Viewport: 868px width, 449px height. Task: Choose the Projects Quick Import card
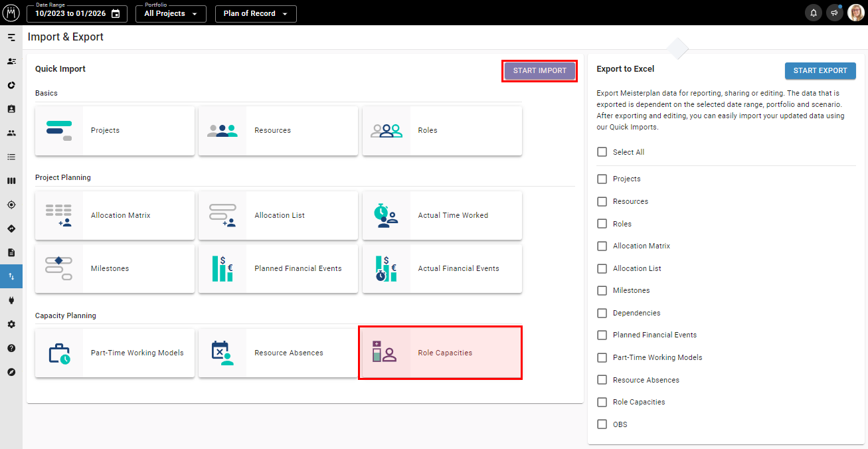click(115, 131)
